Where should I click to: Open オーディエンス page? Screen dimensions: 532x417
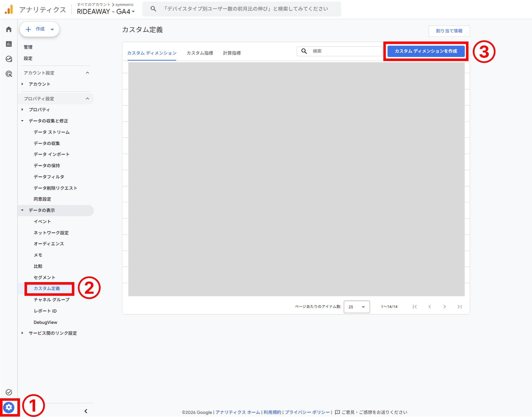pyautogui.click(x=49, y=244)
